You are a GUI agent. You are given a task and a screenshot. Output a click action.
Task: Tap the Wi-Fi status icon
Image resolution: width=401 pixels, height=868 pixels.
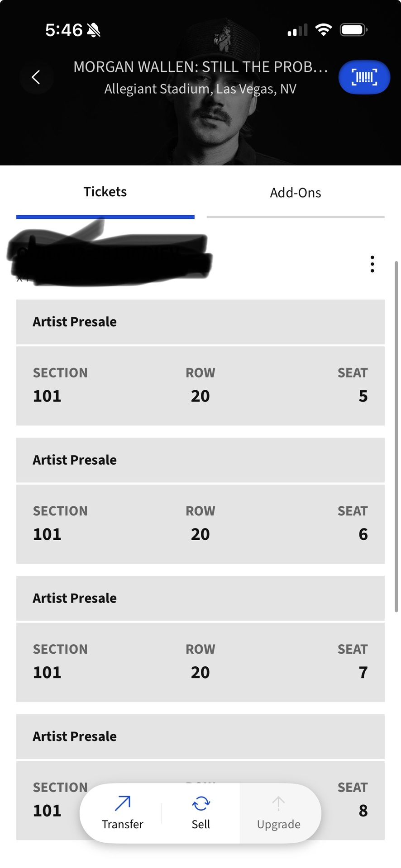click(x=323, y=30)
